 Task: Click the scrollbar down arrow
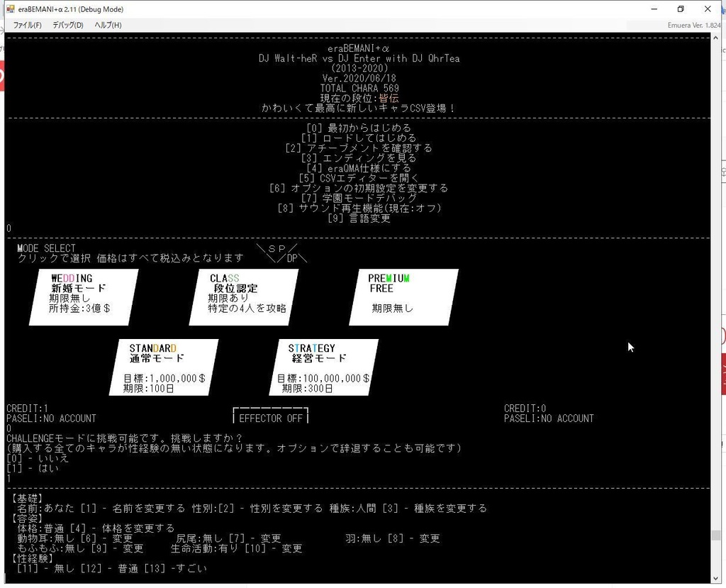[x=716, y=579]
